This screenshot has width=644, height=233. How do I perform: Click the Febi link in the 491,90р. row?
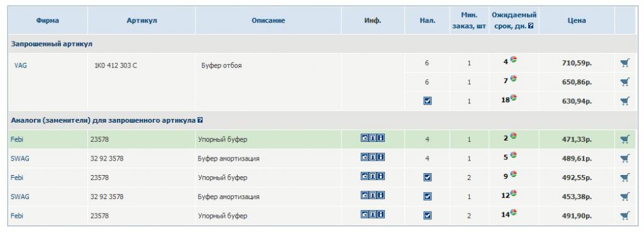pyautogui.click(x=17, y=216)
